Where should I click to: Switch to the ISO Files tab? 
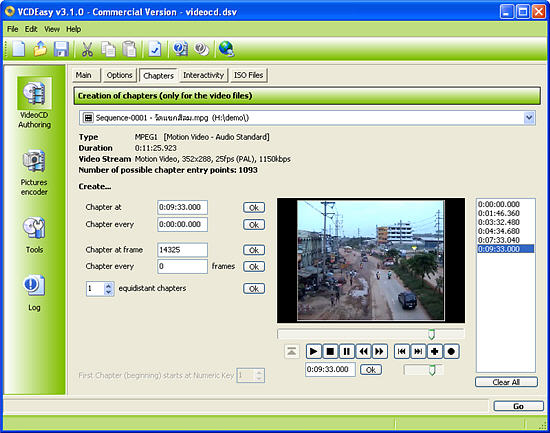[x=248, y=75]
